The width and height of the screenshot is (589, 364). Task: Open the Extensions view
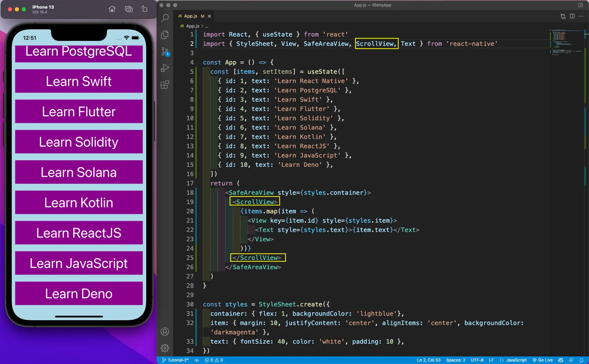coord(165,85)
